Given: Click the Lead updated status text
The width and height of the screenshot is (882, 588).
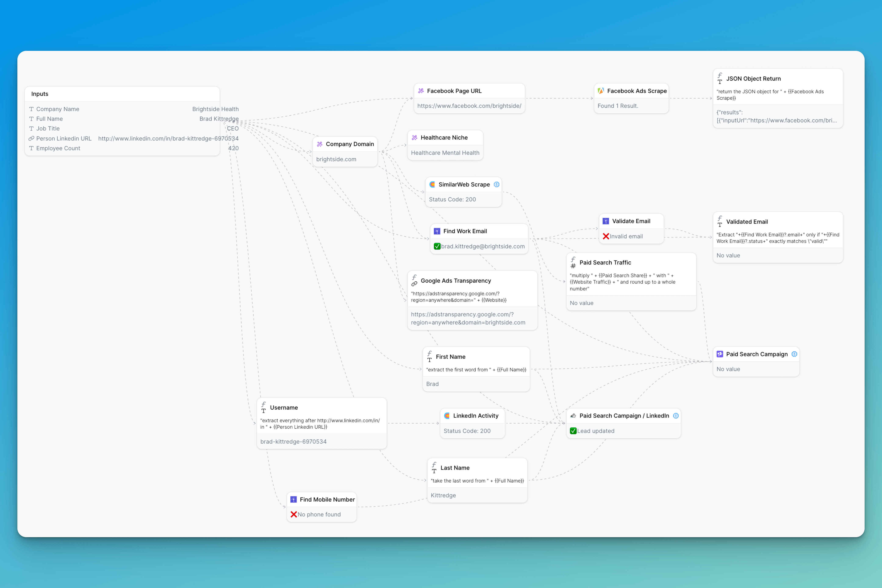Looking at the screenshot, I should click(x=596, y=431).
